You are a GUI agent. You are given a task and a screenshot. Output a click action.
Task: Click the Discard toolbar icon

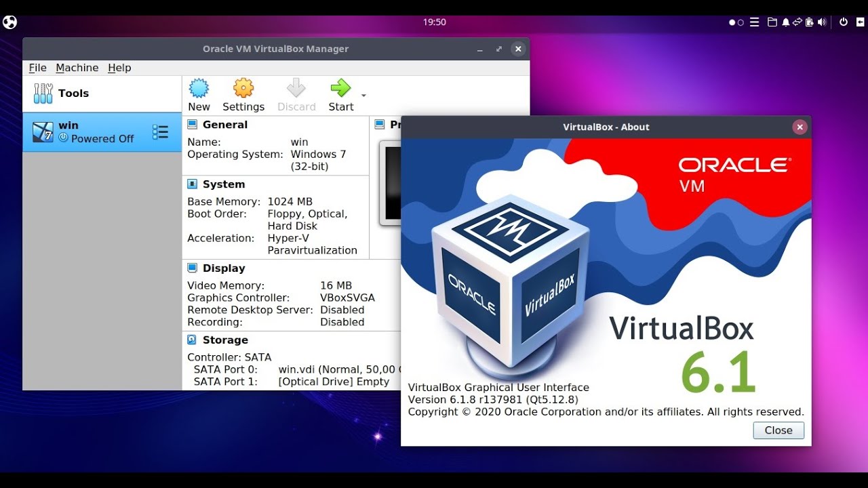[x=296, y=88]
